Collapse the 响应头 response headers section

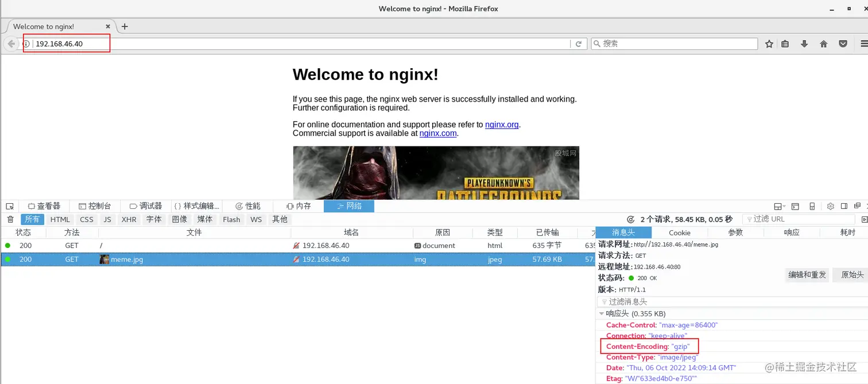pyautogui.click(x=602, y=313)
